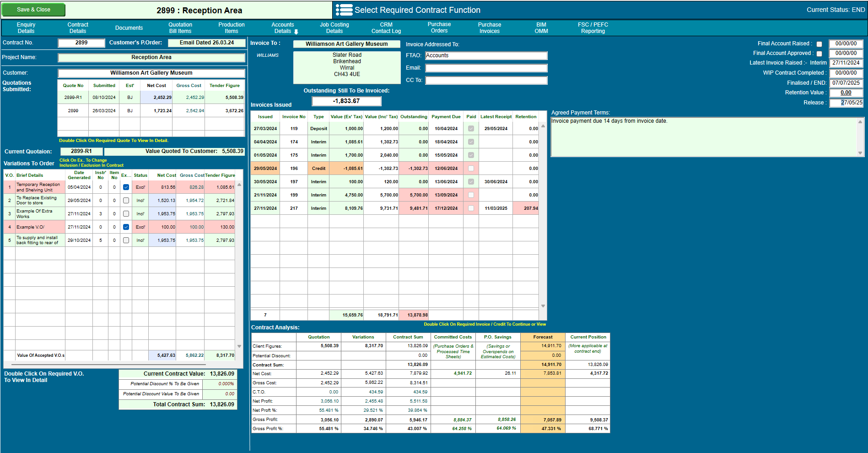Image resolution: width=868 pixels, height=453 pixels.
Task: Check Paid box for invoice 199
Action: (471, 195)
